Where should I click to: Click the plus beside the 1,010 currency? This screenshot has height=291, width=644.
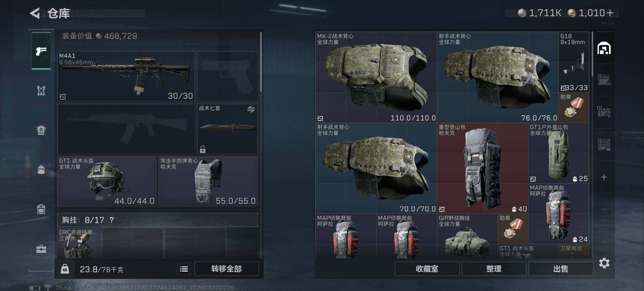[x=609, y=13]
